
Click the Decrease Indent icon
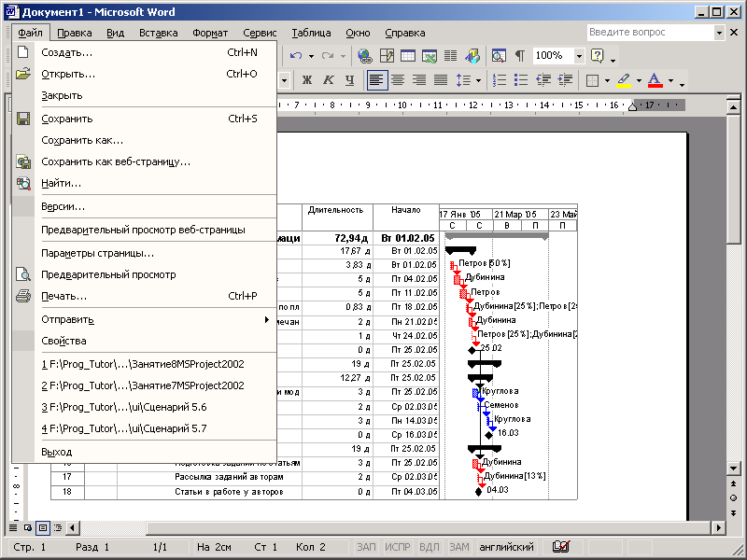pyautogui.click(x=543, y=80)
